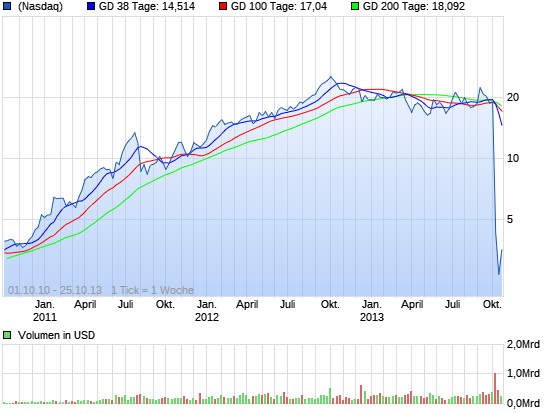The width and height of the screenshot is (545, 413).
Task: Click the 1,0Mrd volume axis label
Action: [x=523, y=374]
